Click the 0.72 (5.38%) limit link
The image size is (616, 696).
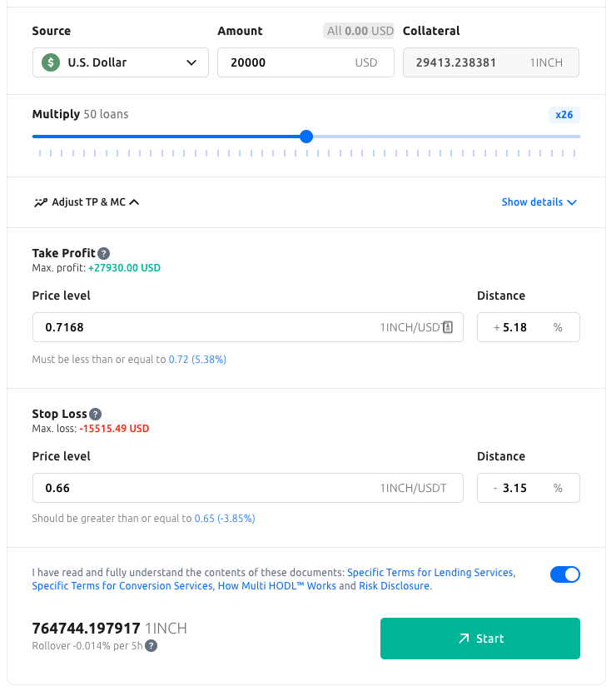[x=197, y=360]
